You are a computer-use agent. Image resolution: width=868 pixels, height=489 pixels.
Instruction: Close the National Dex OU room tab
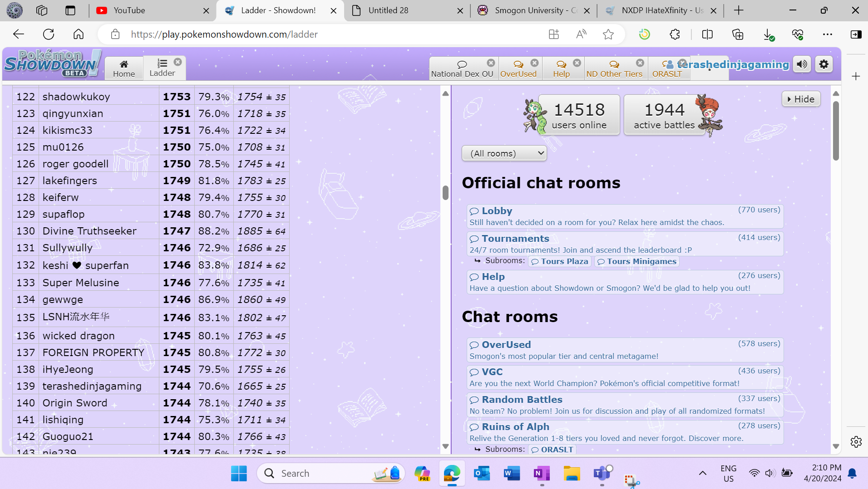(x=491, y=63)
